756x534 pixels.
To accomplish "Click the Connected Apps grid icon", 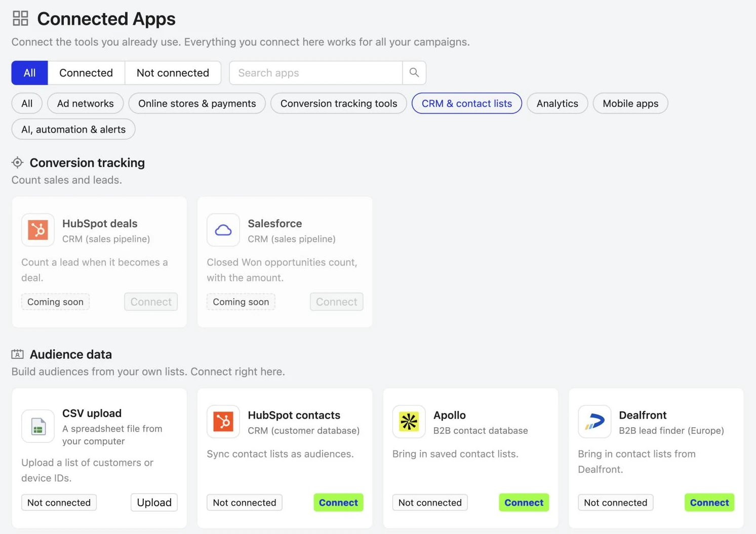I will pyautogui.click(x=20, y=19).
